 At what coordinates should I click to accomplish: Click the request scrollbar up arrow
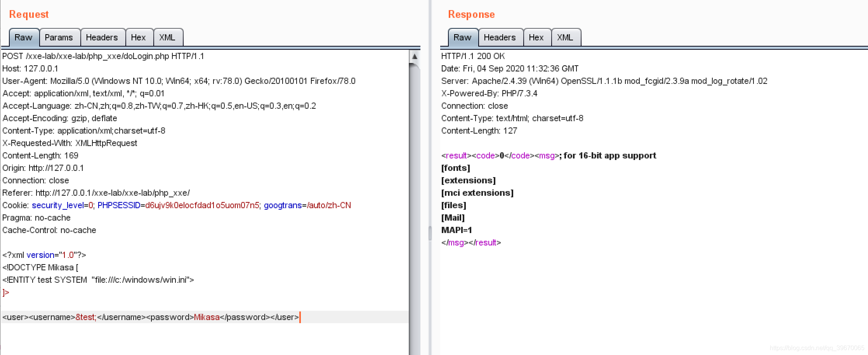point(415,56)
